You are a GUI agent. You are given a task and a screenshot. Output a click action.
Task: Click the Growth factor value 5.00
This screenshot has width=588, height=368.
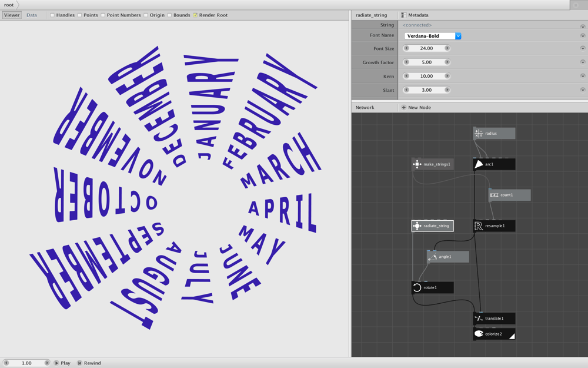click(426, 62)
